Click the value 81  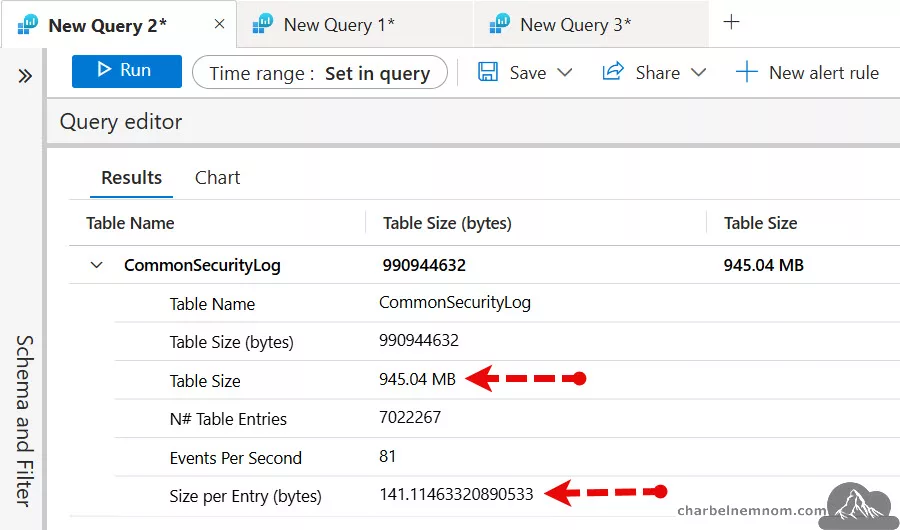(387, 457)
